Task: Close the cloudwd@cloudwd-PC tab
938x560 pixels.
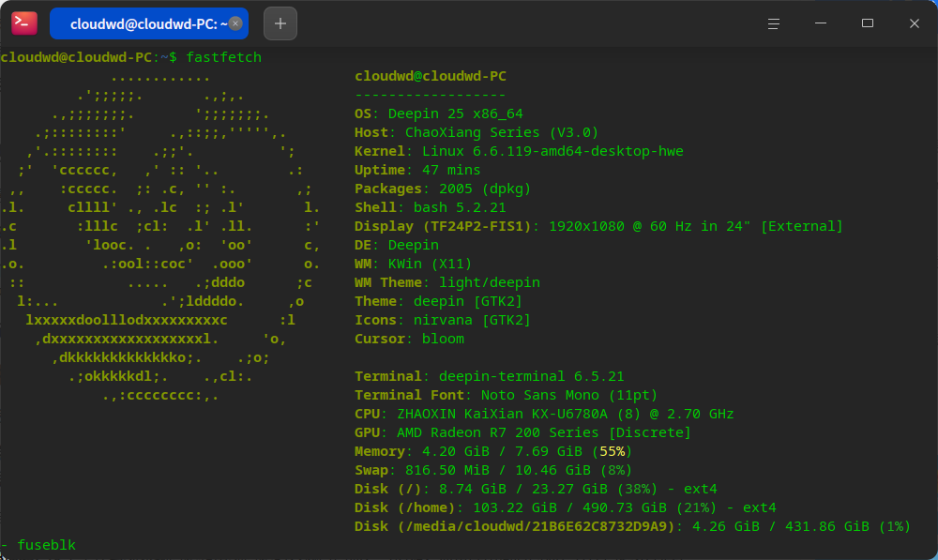Action: (235, 23)
